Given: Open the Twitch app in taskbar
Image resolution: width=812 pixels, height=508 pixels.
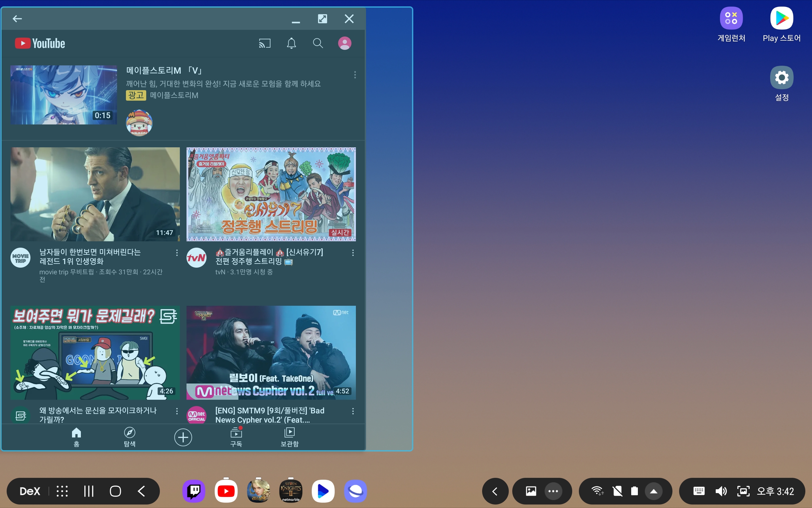Looking at the screenshot, I should (x=193, y=491).
